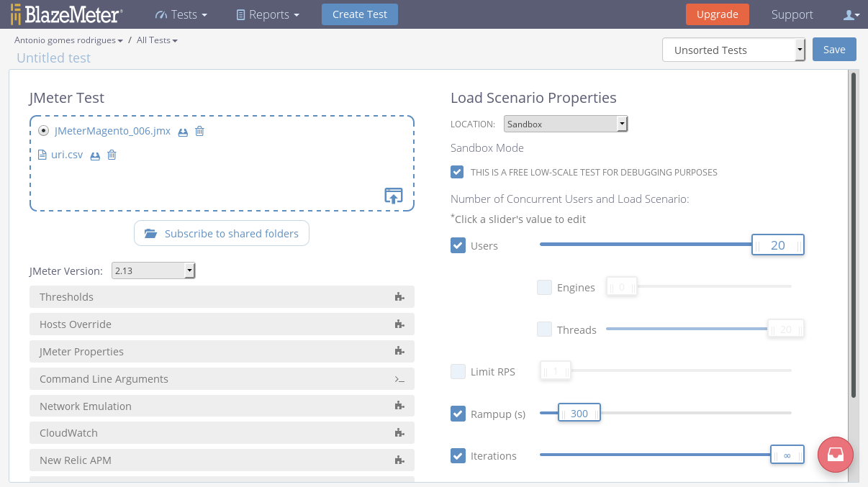Click the Create Test button
Viewport: 868px width, 487px height.
(359, 14)
